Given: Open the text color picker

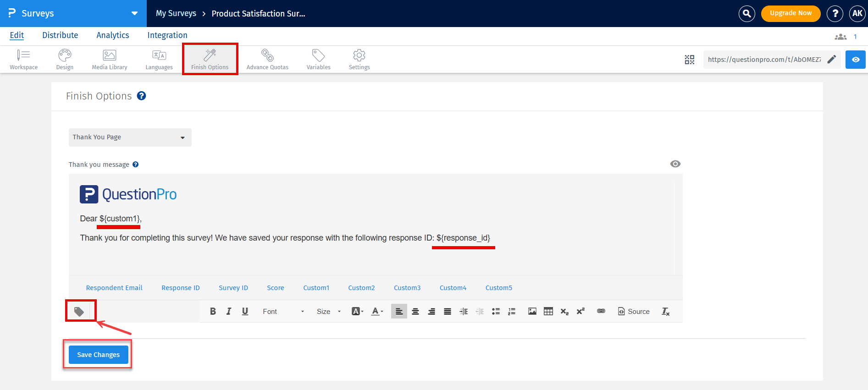Looking at the screenshot, I should [x=377, y=312].
